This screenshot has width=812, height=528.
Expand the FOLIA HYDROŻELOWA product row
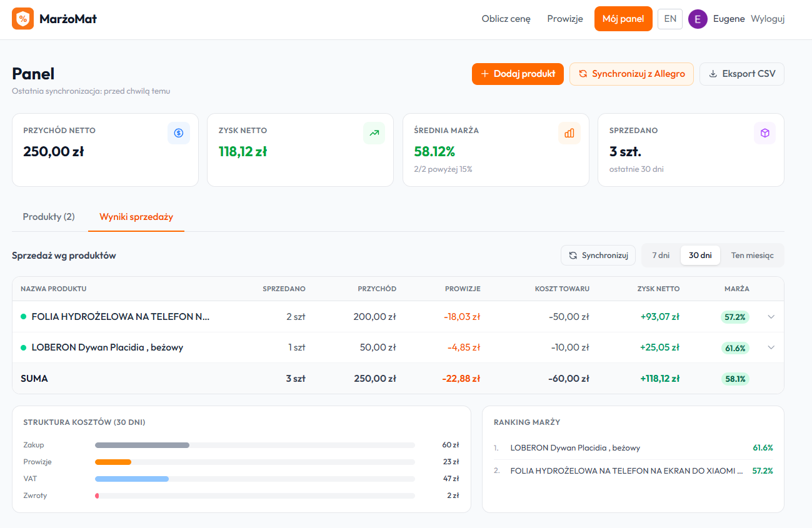click(x=771, y=317)
